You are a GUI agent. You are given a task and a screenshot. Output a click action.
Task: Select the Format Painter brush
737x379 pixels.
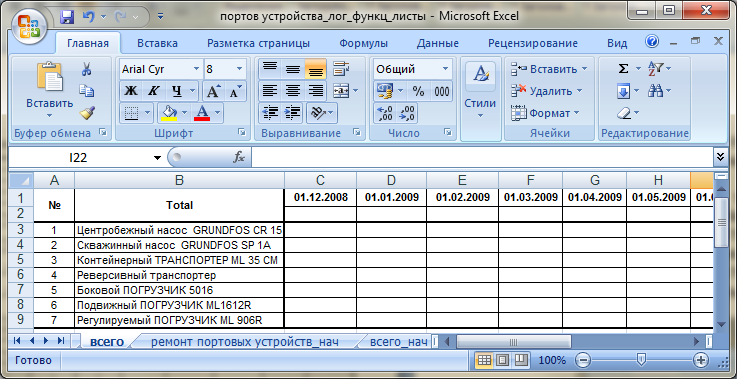(87, 113)
